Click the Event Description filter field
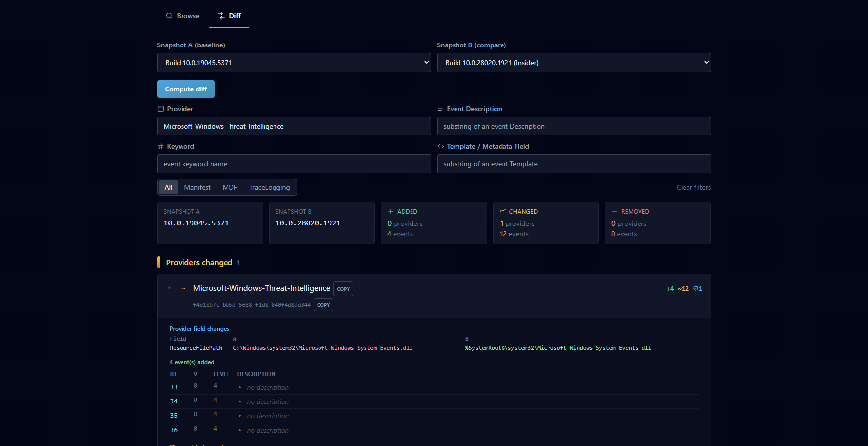This screenshot has width=868, height=446. (x=574, y=126)
